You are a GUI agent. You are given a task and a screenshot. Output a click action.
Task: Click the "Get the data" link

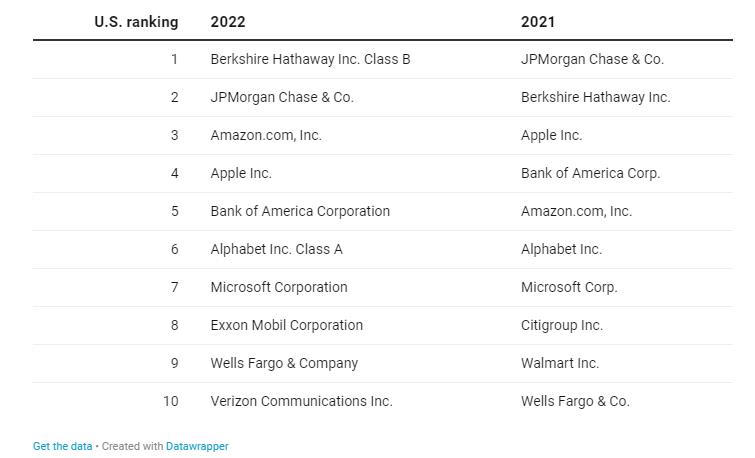click(x=62, y=446)
